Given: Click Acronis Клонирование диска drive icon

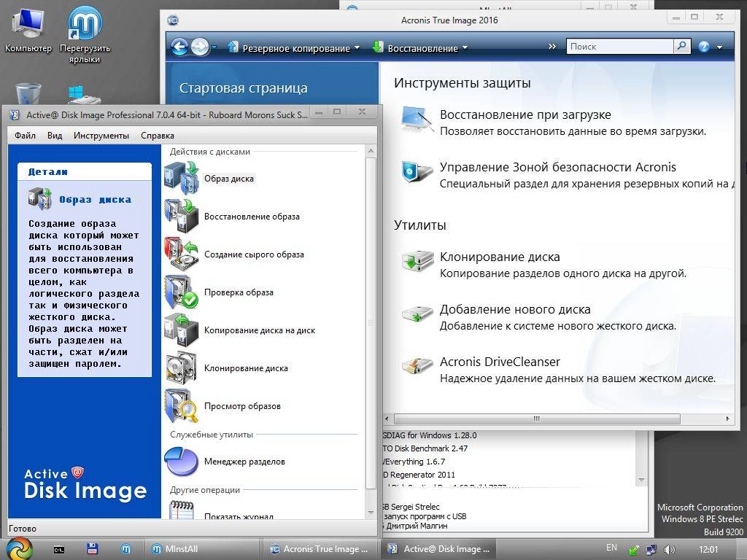Looking at the screenshot, I should 417,261.
